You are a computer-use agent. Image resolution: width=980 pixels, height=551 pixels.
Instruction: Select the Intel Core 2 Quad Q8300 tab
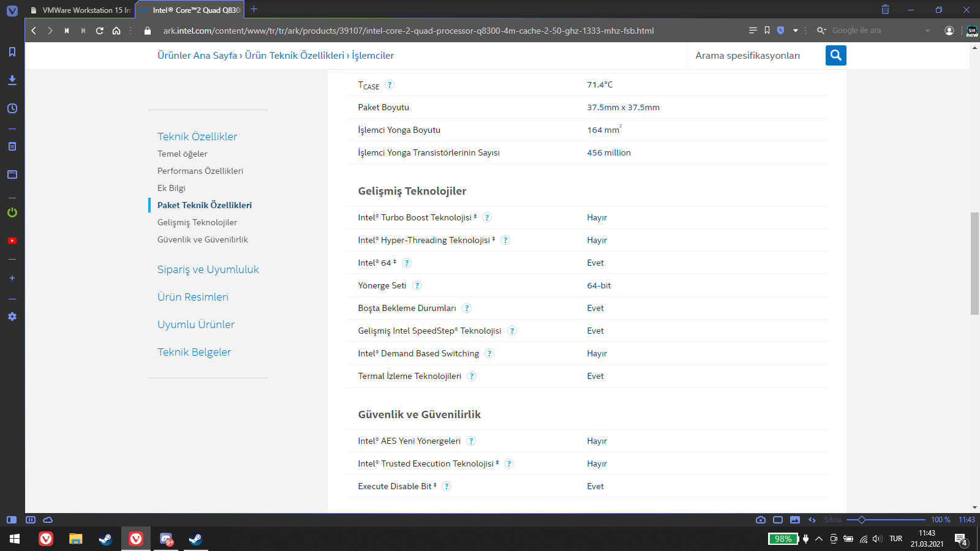[x=190, y=10]
